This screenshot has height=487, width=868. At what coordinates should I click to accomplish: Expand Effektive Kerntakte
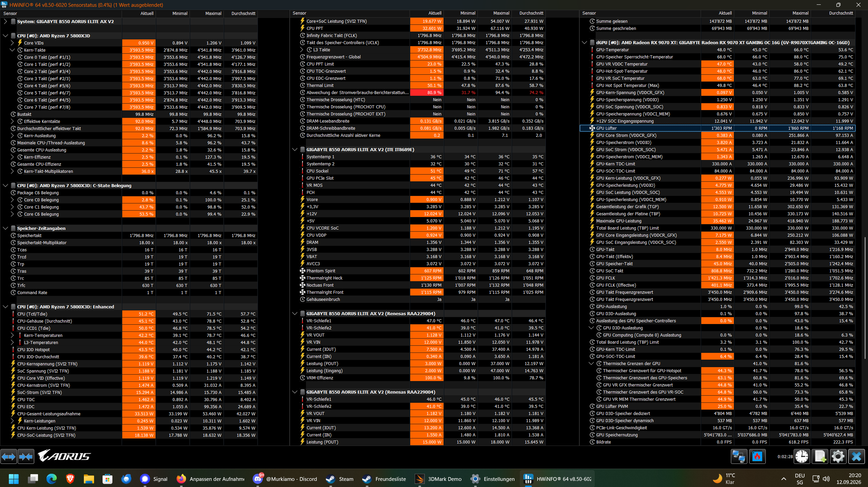click(x=12, y=121)
